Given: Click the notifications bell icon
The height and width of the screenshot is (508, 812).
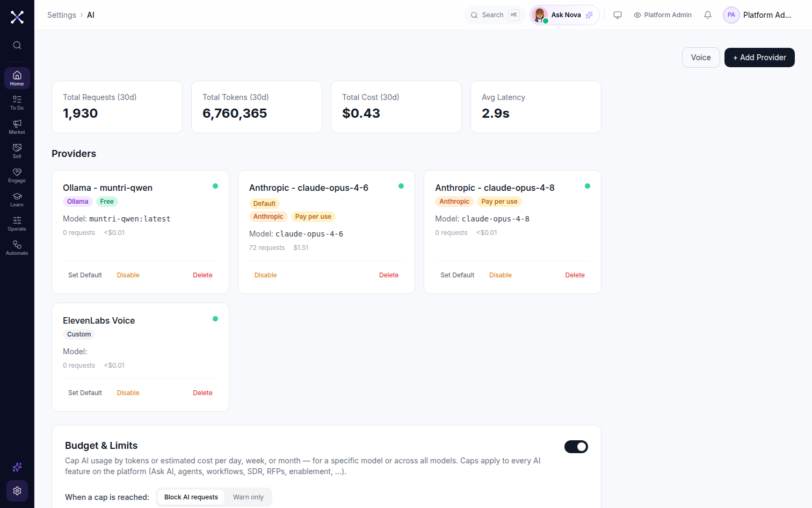Looking at the screenshot, I should click(x=708, y=15).
